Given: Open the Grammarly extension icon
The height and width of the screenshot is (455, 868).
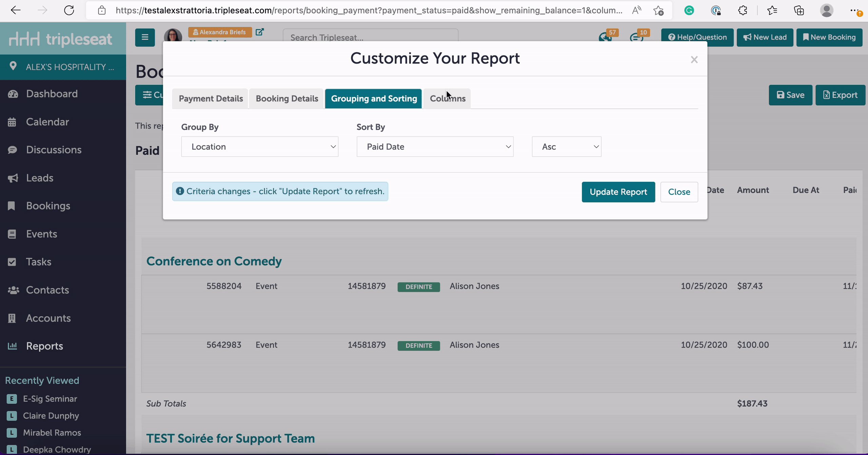Looking at the screenshot, I should 689,11.
